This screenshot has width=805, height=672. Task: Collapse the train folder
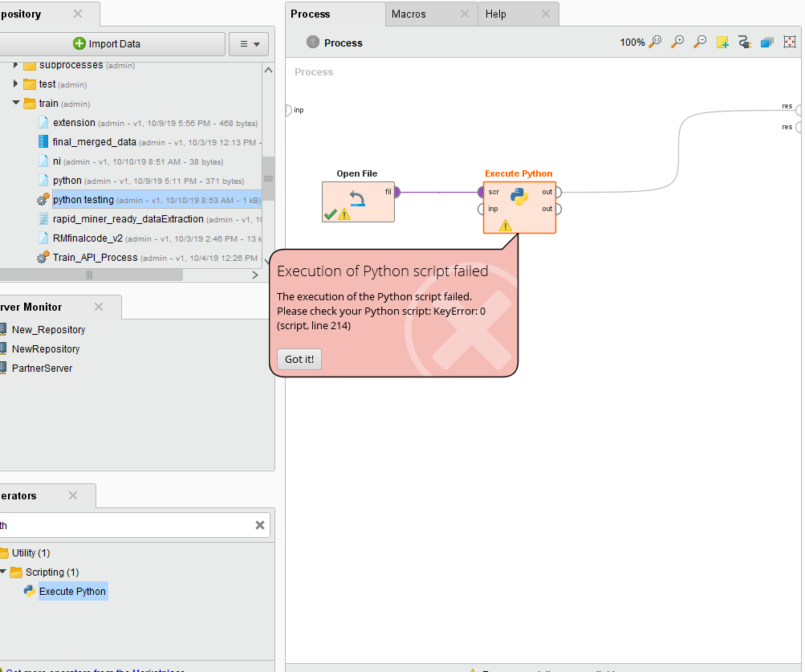point(16,103)
